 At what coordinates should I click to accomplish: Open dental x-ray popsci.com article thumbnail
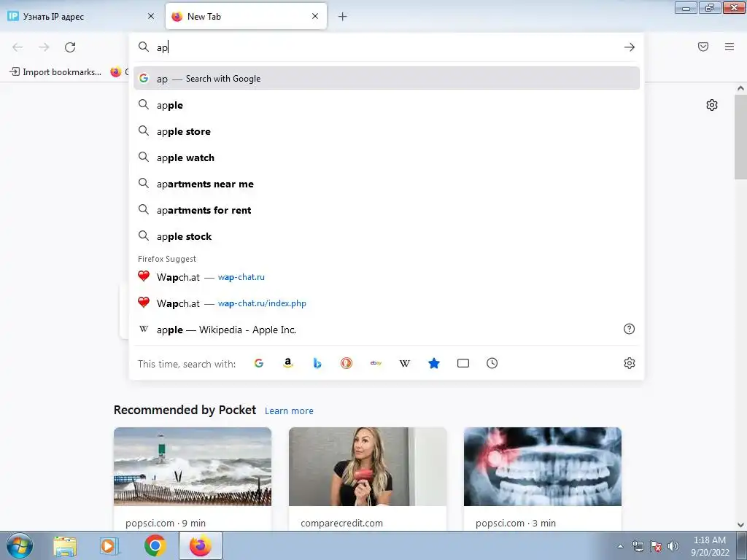coord(543,467)
